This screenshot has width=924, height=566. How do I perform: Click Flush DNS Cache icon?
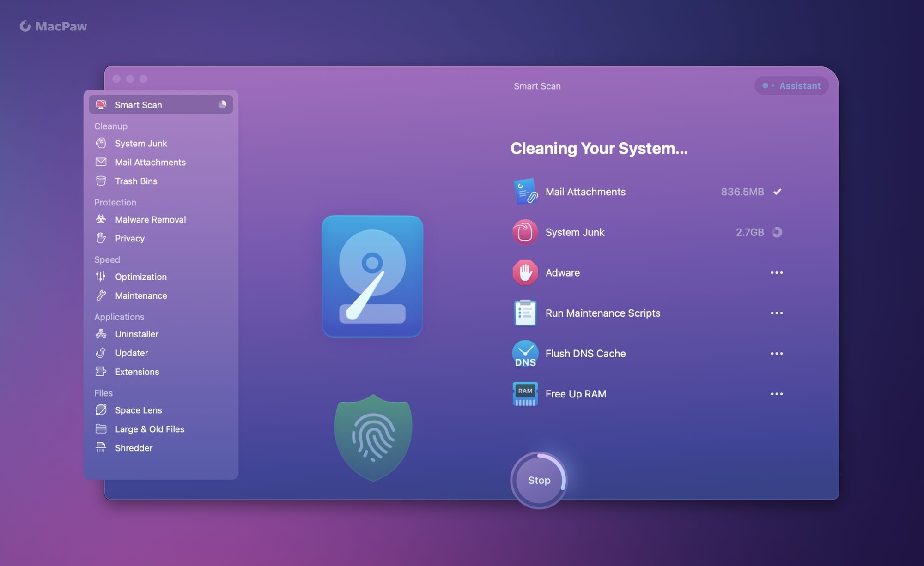525,354
